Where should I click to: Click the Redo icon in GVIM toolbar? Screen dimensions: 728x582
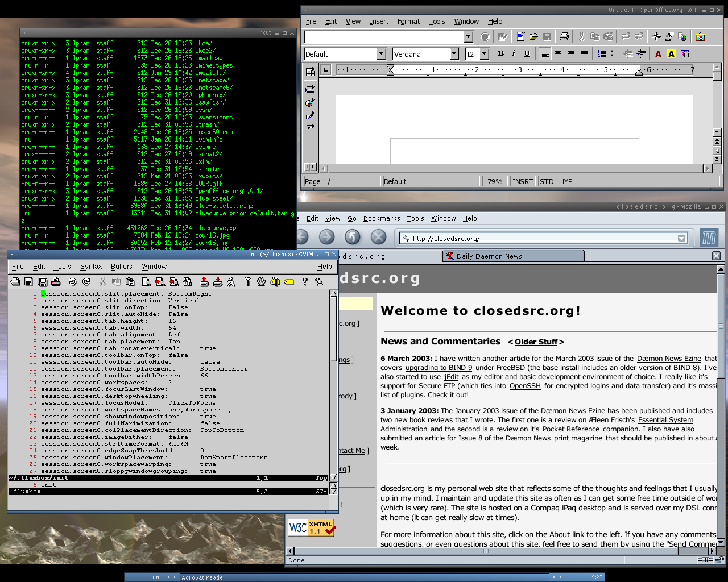click(86, 281)
